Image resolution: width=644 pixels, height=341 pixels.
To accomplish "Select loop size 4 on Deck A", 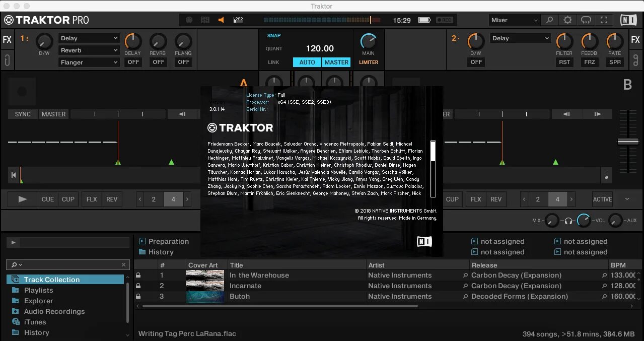I will click(x=173, y=199).
